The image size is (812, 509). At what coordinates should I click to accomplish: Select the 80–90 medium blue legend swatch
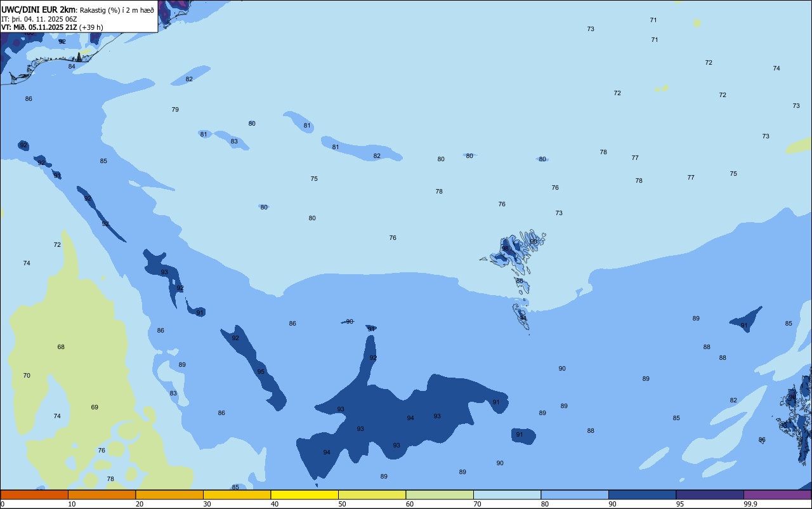click(575, 495)
